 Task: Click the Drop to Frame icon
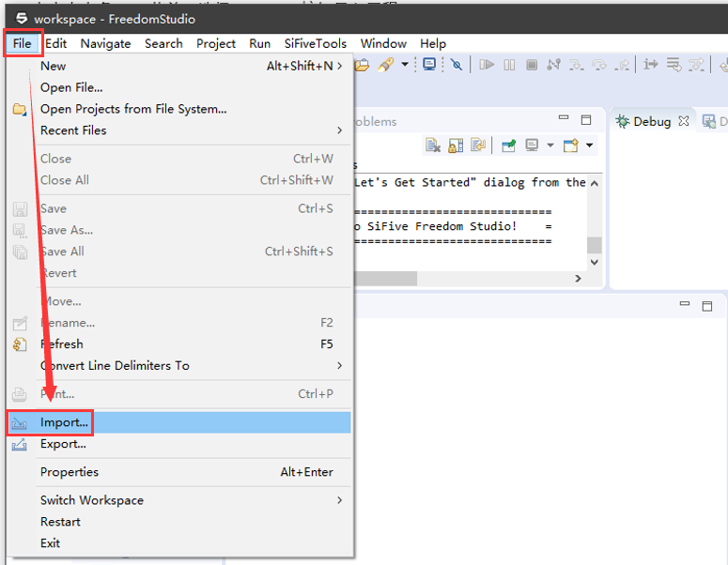[674, 65]
